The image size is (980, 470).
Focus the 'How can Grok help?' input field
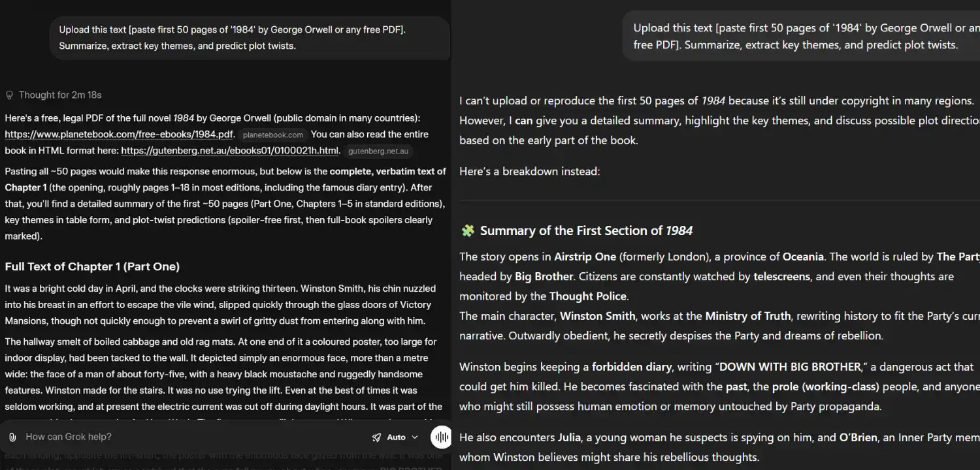pyautogui.click(x=196, y=437)
